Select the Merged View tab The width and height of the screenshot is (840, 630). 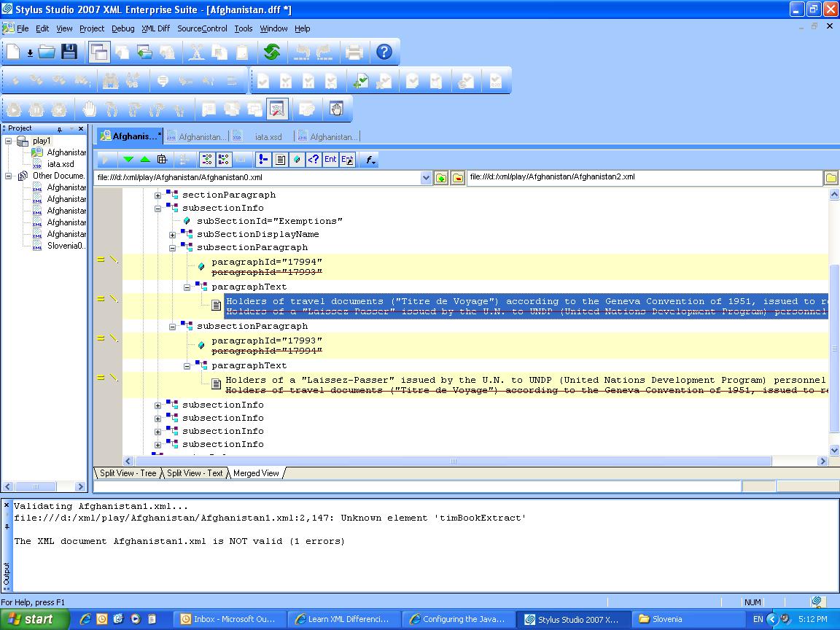tap(256, 473)
